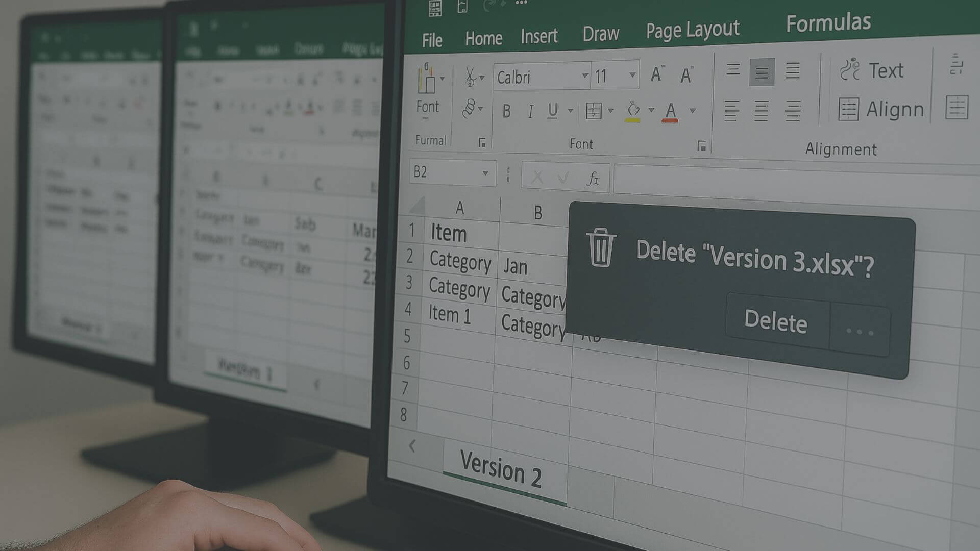Open the File menu tab
Screen dimensions: 980x551
point(432,40)
